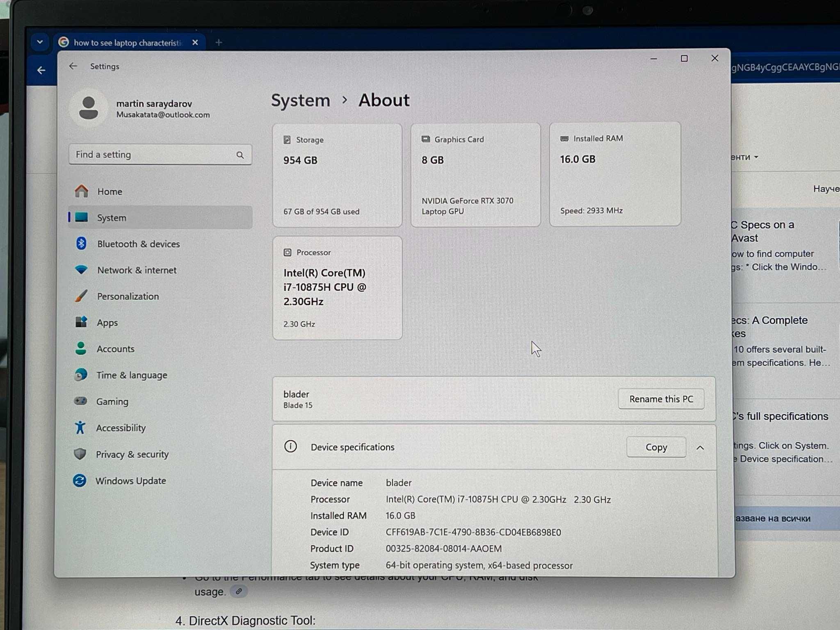Go to Network & internet settings
Screen dimensions: 840x630
160,270
